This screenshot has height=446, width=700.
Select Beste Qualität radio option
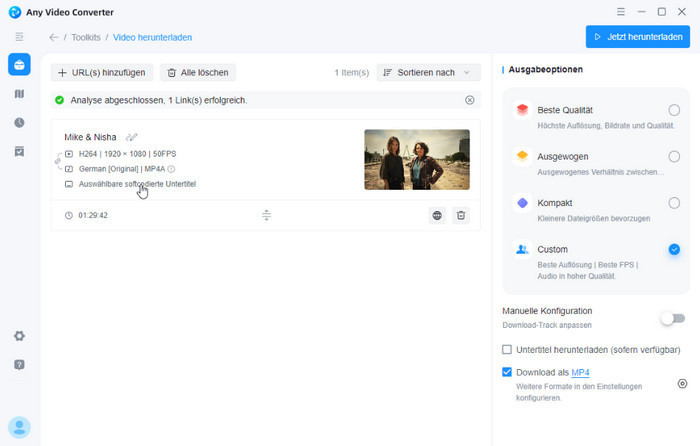coord(674,110)
